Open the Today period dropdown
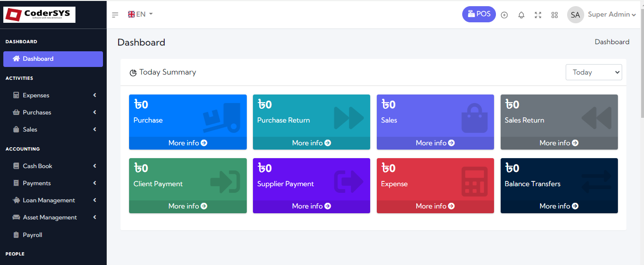Image resolution: width=644 pixels, height=265 pixels. [x=593, y=72]
